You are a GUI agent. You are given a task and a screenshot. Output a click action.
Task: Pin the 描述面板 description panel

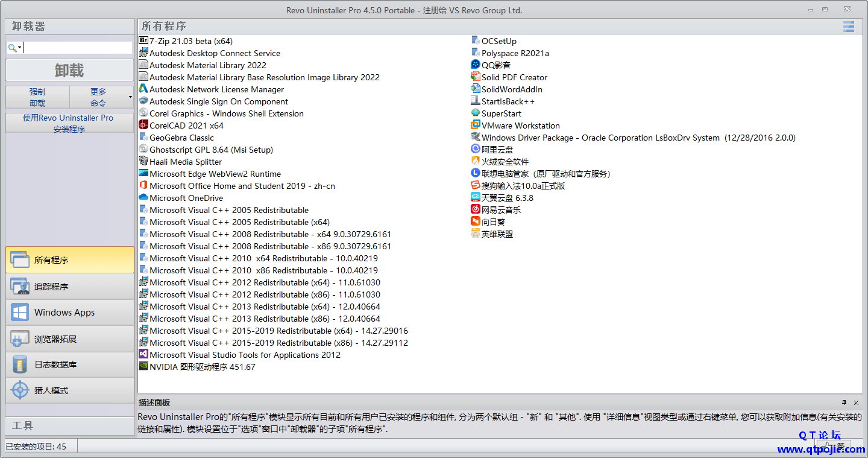(x=844, y=402)
